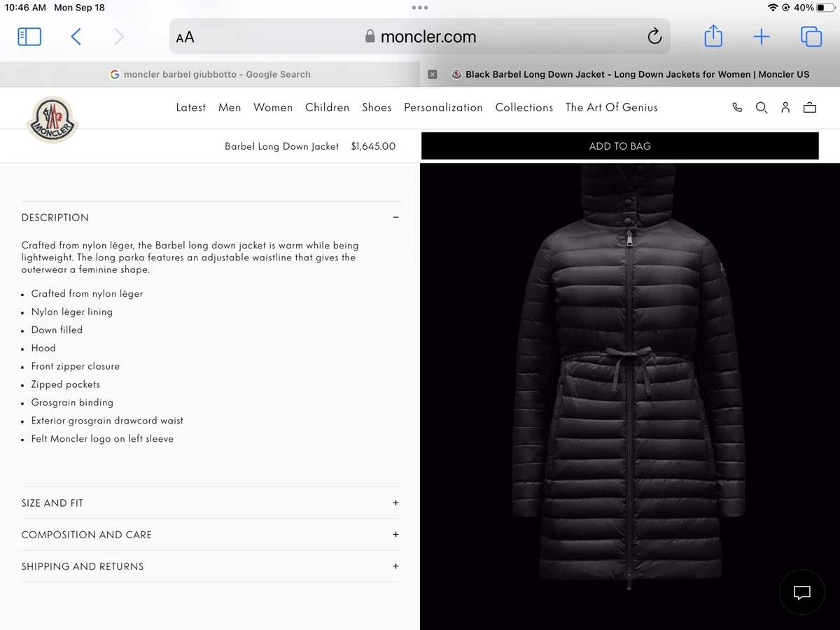Tap the Wi-Fi status icon
This screenshot has height=630, width=840.
coord(773,8)
